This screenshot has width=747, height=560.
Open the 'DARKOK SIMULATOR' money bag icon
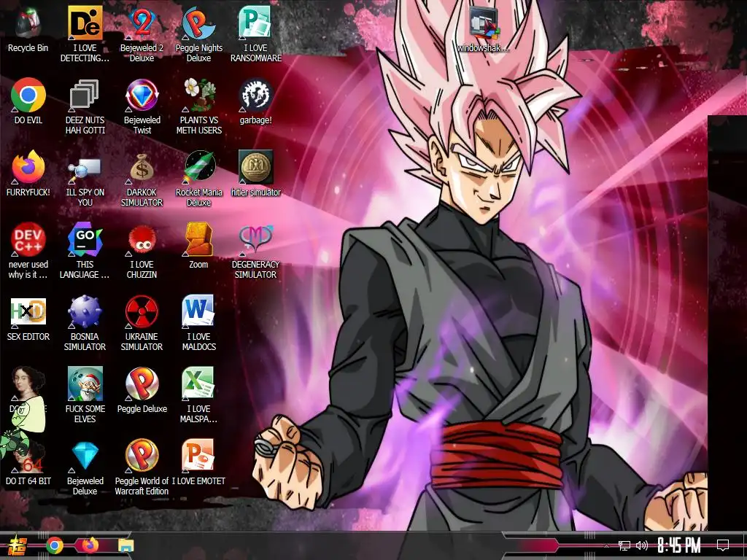(x=142, y=168)
